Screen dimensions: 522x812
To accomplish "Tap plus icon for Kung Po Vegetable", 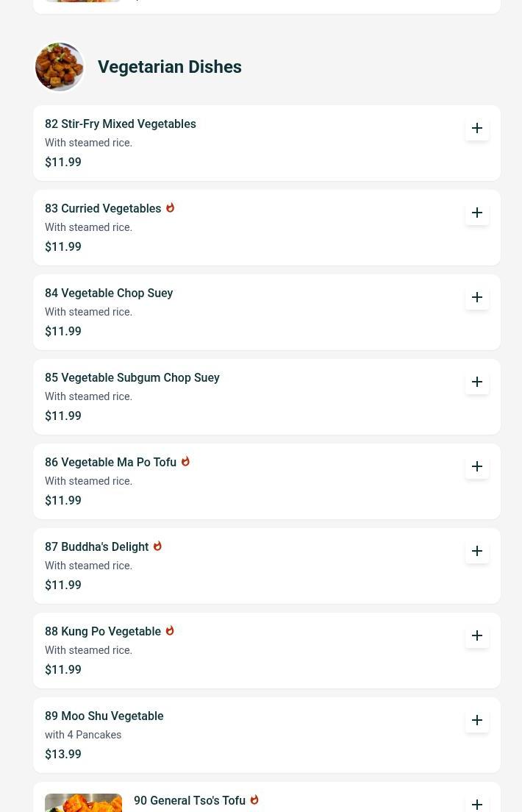I will point(477,635).
